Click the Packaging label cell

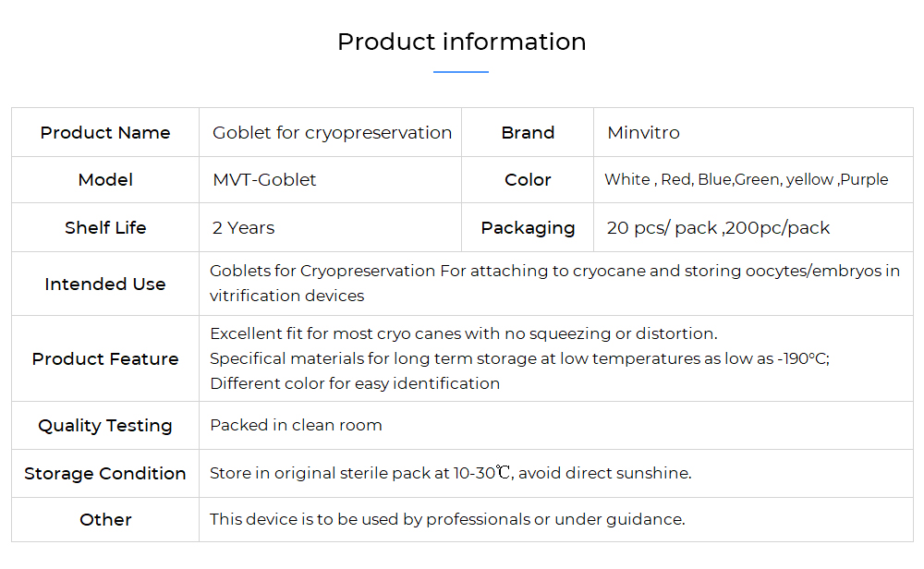528,227
